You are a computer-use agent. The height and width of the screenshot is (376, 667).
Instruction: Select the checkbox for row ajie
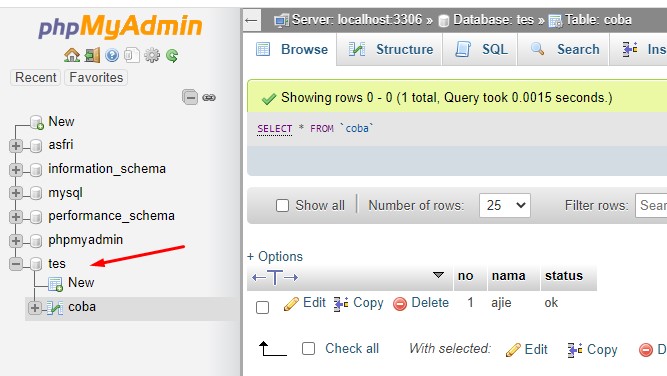coord(262,307)
